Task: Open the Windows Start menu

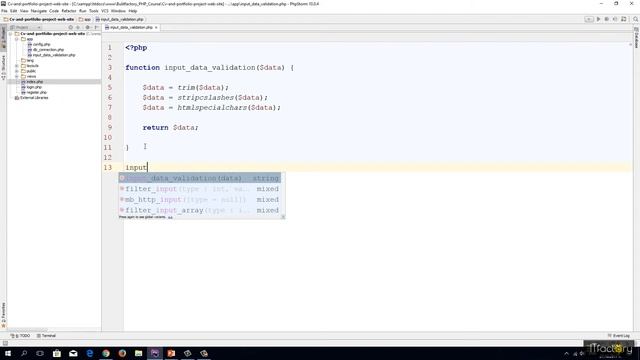Action: tap(8, 353)
